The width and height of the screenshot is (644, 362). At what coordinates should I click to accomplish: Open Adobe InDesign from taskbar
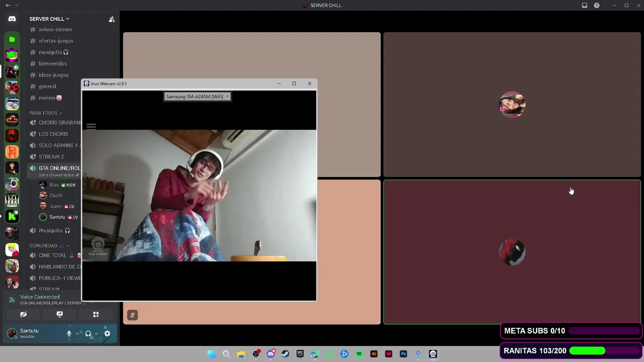tap(388, 354)
